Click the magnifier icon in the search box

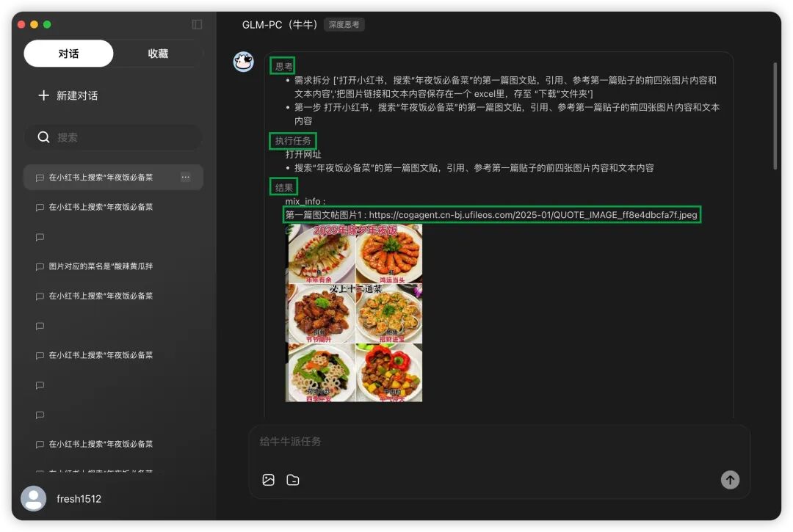[43, 137]
